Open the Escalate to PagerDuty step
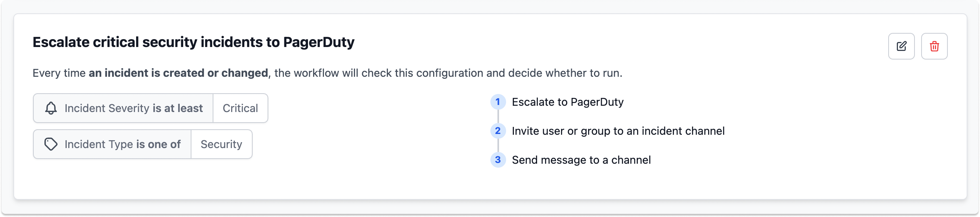Viewport: 980px width, 217px height. point(568,102)
